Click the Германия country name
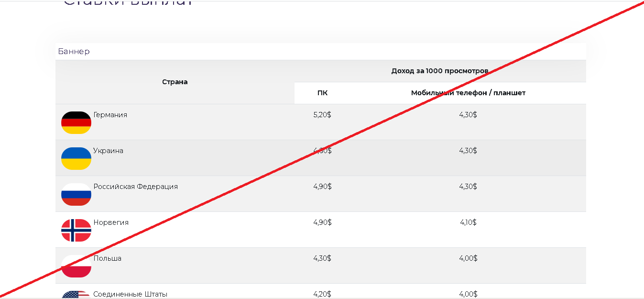This screenshot has height=299, width=644. pos(110,115)
